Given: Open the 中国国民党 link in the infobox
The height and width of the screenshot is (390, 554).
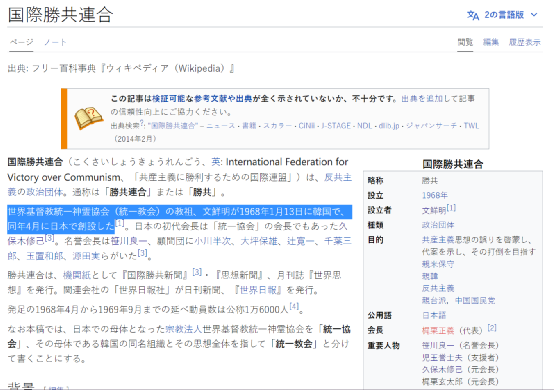Looking at the screenshot, I should [475, 301].
